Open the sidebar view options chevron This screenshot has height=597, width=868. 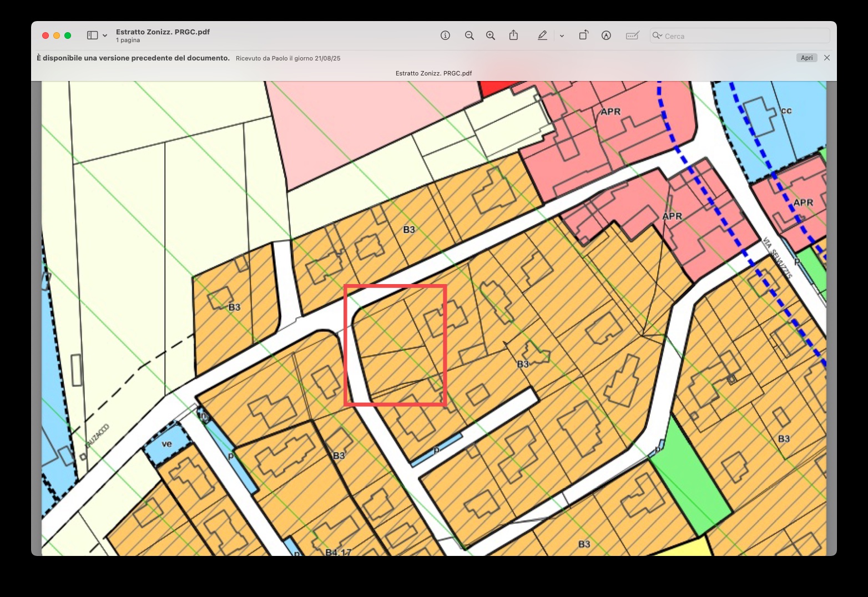105,36
